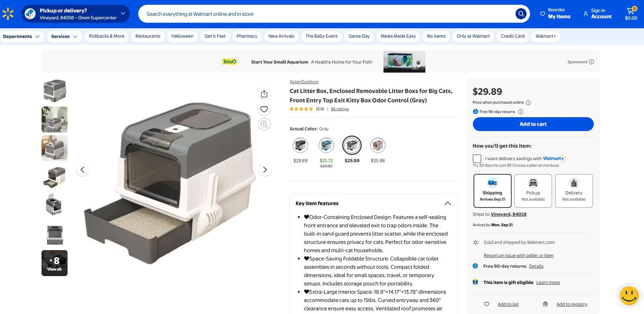Open the 66 ratings link
Image resolution: width=644 pixels, height=314 pixels.
tap(340, 109)
